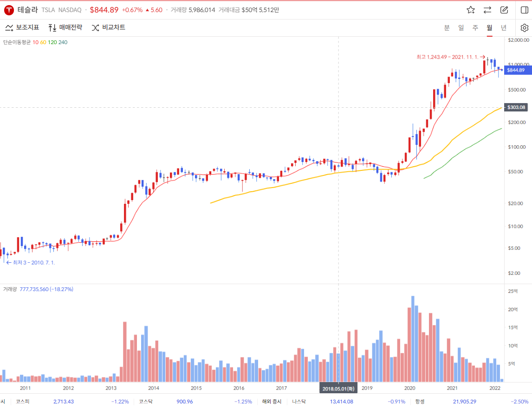This screenshot has width=532, height=409.
Task: Click 단순이동평균 moving average label
Action: click(x=17, y=42)
